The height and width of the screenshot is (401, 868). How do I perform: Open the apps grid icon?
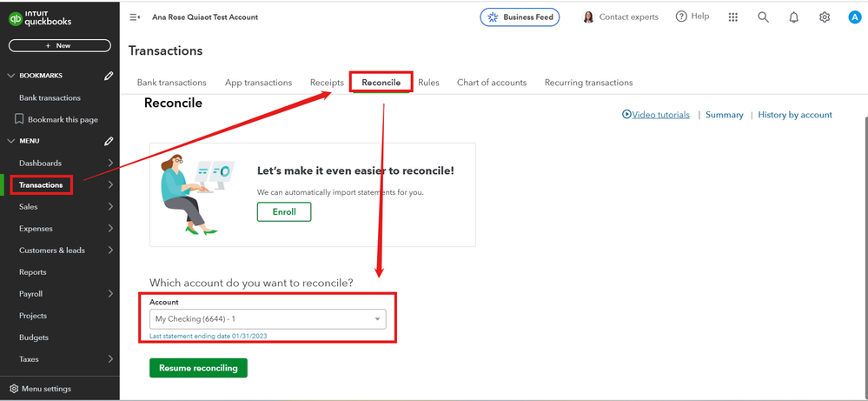click(x=733, y=17)
